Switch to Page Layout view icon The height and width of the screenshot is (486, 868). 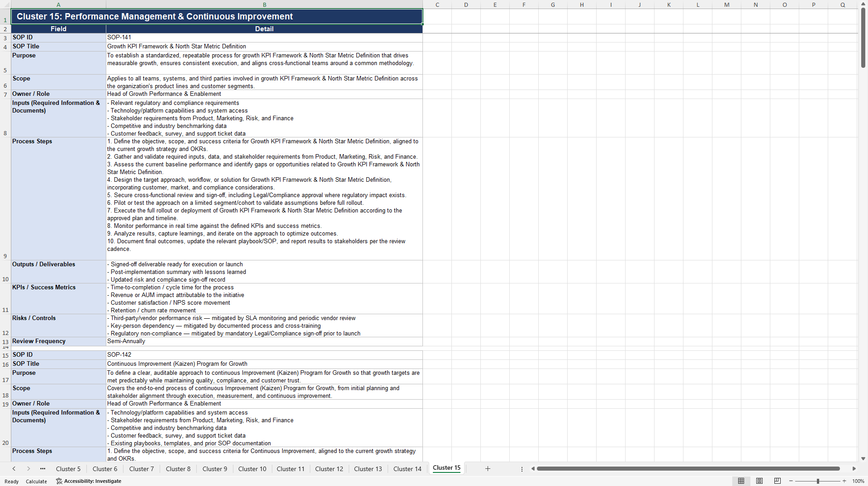pyautogui.click(x=759, y=481)
